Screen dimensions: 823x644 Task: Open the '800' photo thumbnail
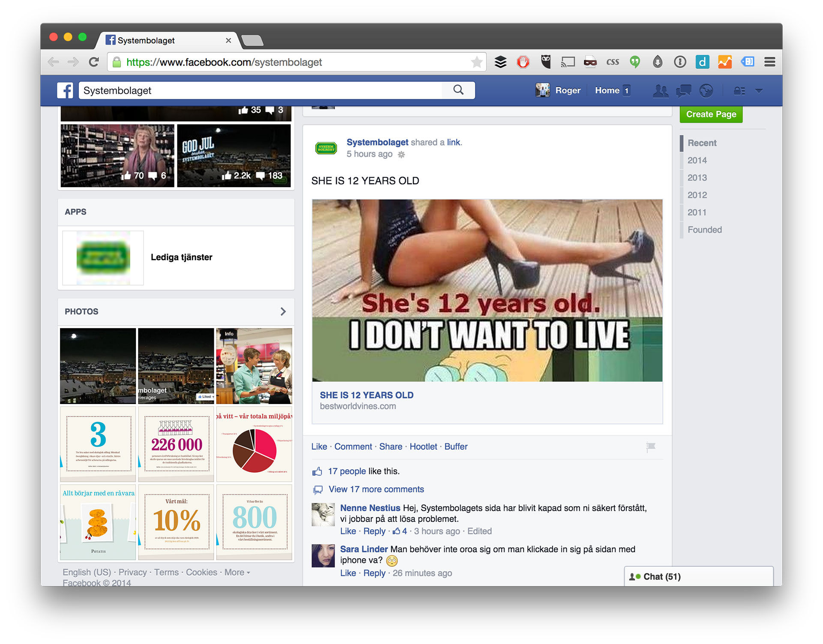tap(254, 522)
